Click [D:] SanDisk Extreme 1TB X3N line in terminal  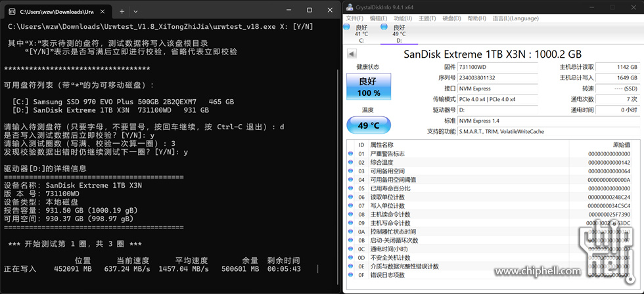coord(111,110)
